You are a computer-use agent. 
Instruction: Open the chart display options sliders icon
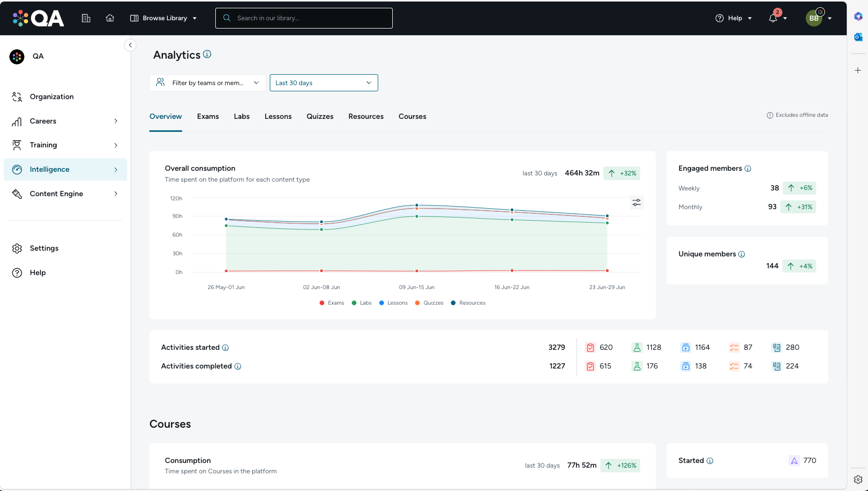pyautogui.click(x=637, y=202)
